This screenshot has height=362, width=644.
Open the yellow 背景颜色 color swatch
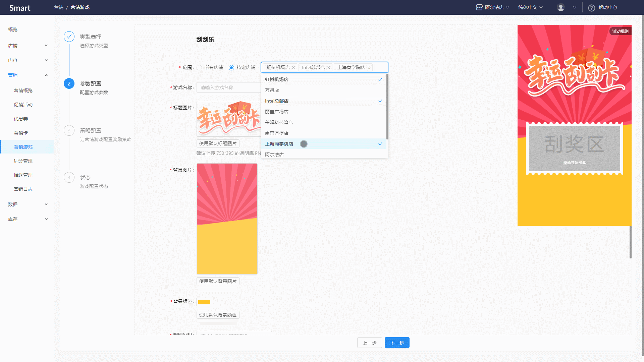click(204, 302)
